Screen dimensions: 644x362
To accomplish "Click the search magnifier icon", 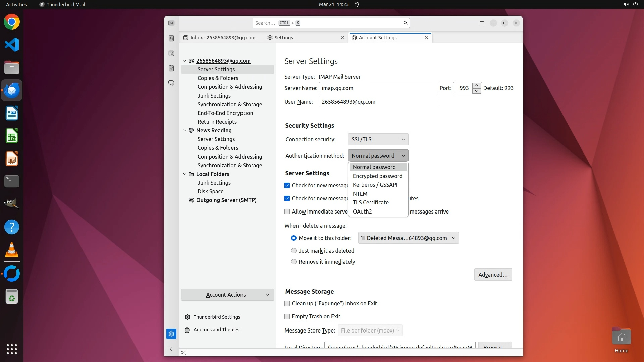I will (x=405, y=23).
